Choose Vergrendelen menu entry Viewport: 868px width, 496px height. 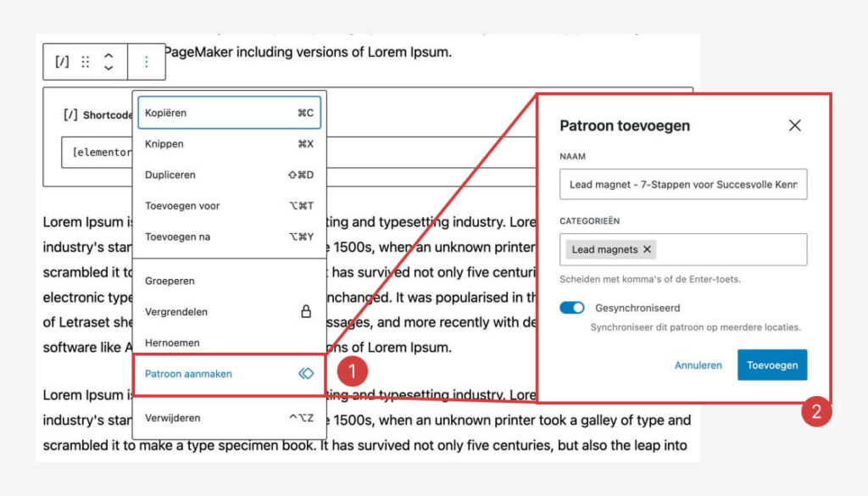[229, 312]
